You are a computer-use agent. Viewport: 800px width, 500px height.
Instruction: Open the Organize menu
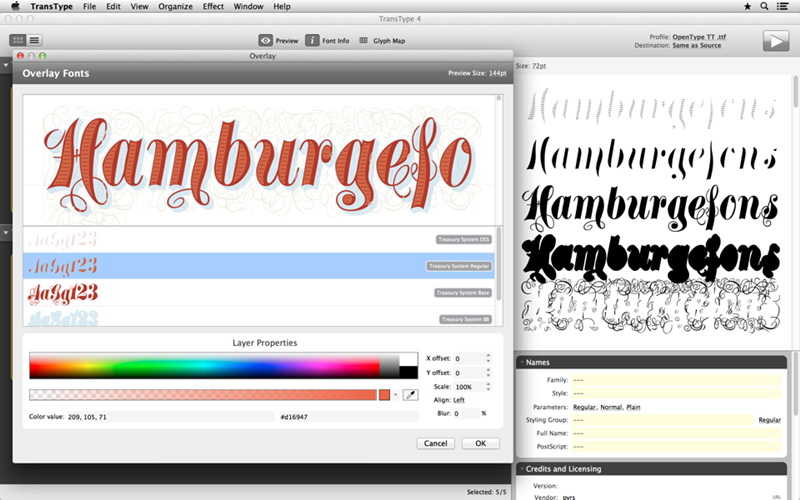[175, 6]
